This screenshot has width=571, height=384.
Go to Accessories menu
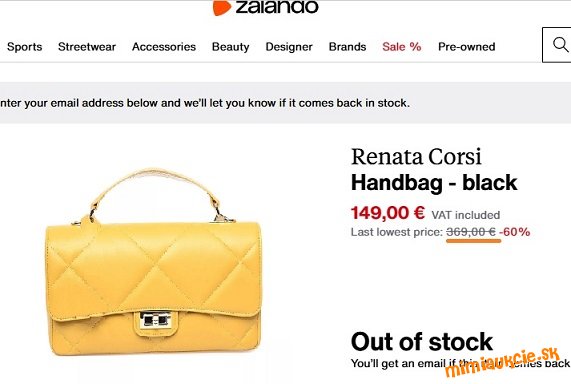[x=164, y=47]
